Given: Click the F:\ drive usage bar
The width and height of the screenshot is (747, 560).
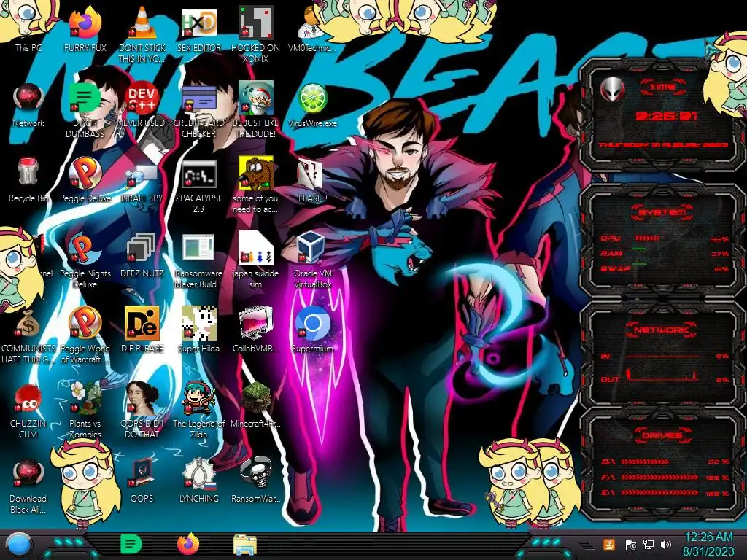Looking at the screenshot, I should pyautogui.click(x=659, y=477).
